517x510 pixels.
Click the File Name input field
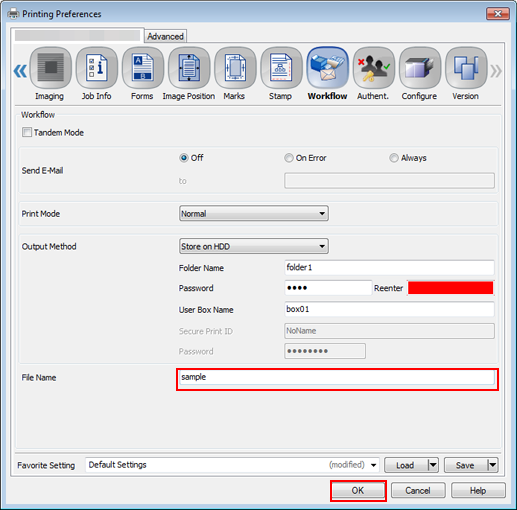pos(337,377)
